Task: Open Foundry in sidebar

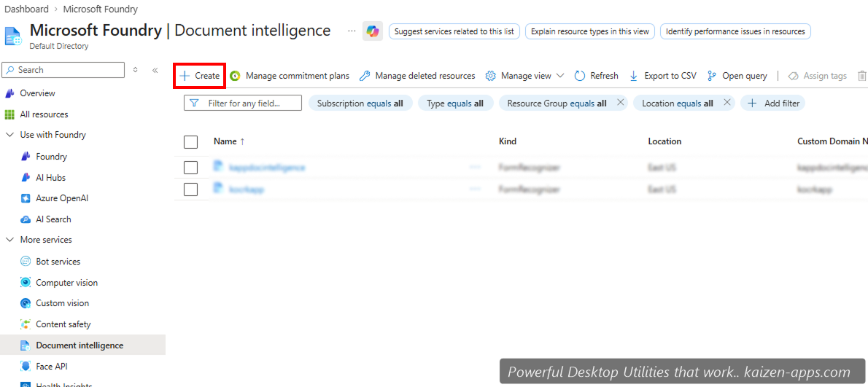Action: tap(52, 157)
